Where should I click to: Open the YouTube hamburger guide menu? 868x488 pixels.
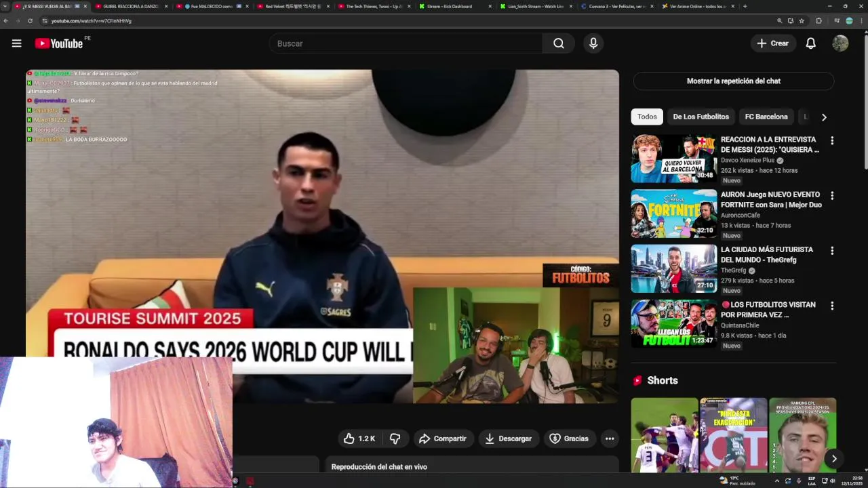tap(16, 43)
